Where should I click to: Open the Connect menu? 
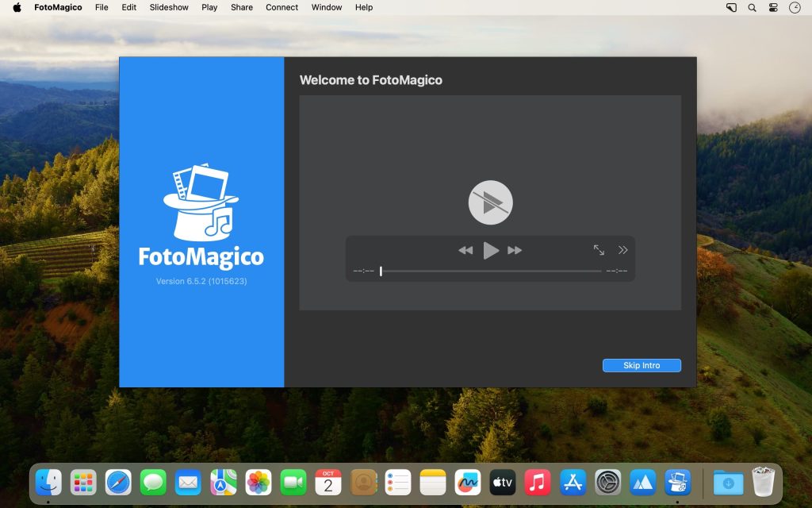(282, 7)
